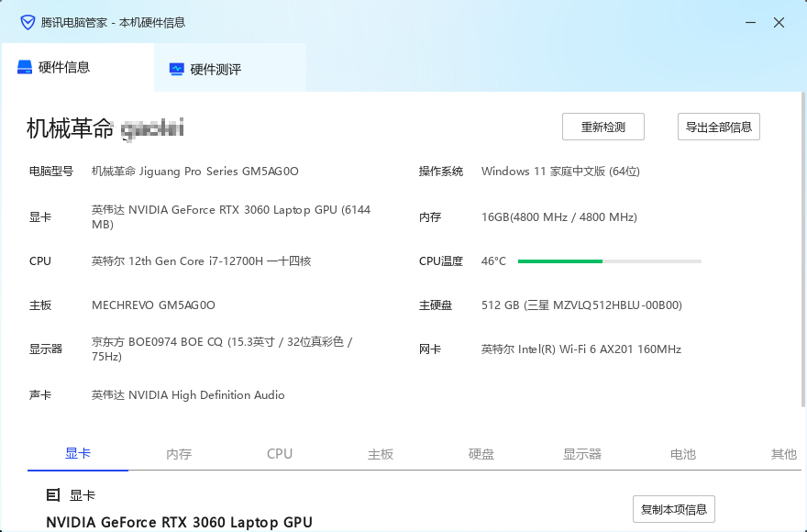
Task: Open the 其他 detail tab
Action: coord(783,454)
